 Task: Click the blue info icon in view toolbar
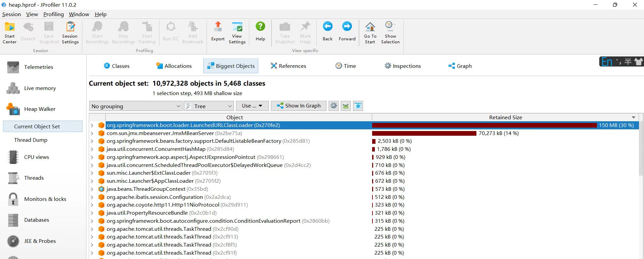(358, 106)
